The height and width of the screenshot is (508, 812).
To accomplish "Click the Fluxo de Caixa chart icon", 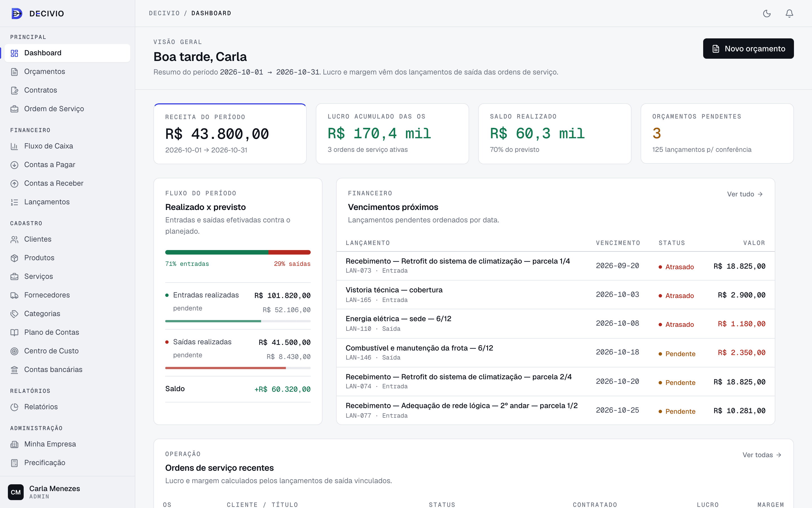I will click(x=14, y=146).
